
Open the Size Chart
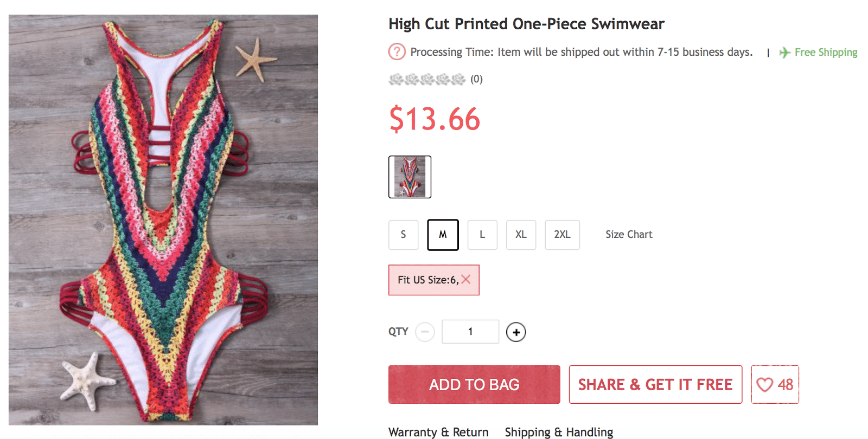(629, 235)
